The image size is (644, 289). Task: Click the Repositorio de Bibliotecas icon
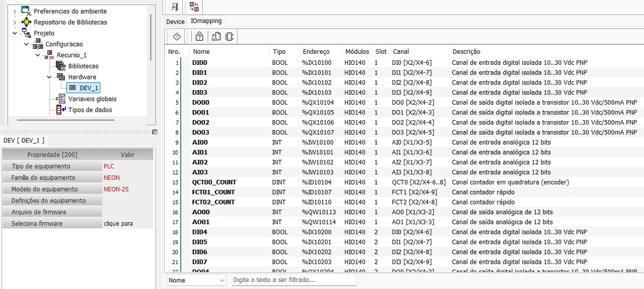[26, 22]
